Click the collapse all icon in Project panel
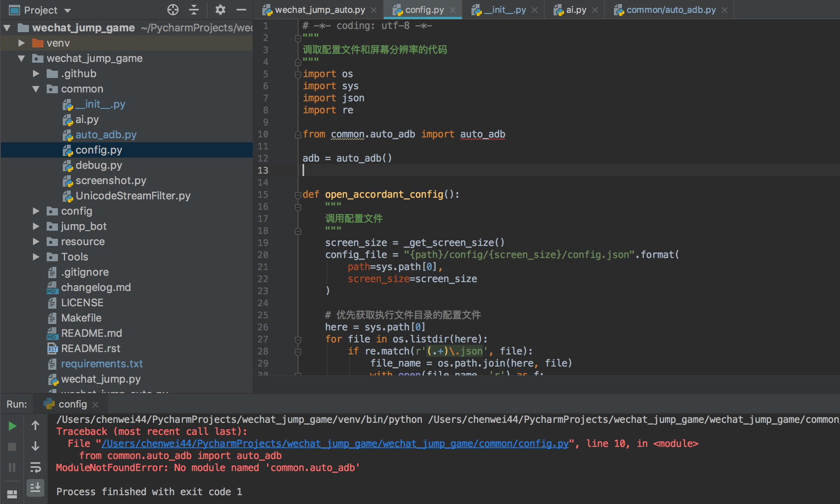The image size is (840, 504). click(194, 10)
